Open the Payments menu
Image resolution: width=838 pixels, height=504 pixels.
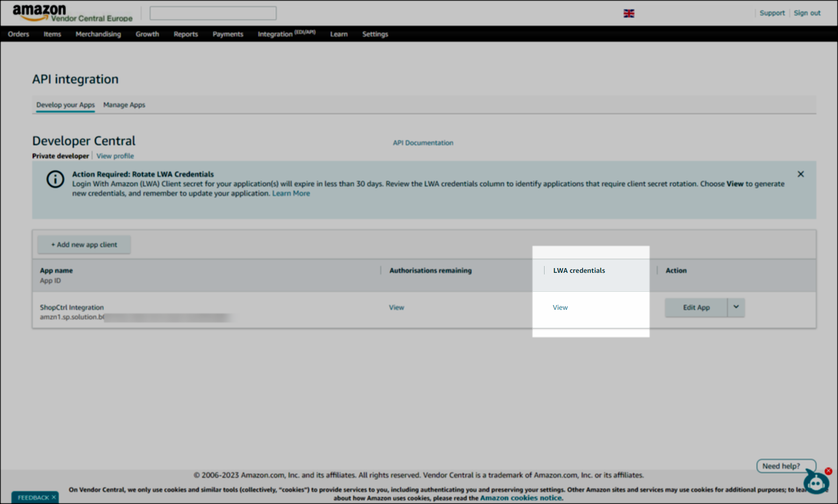[228, 34]
